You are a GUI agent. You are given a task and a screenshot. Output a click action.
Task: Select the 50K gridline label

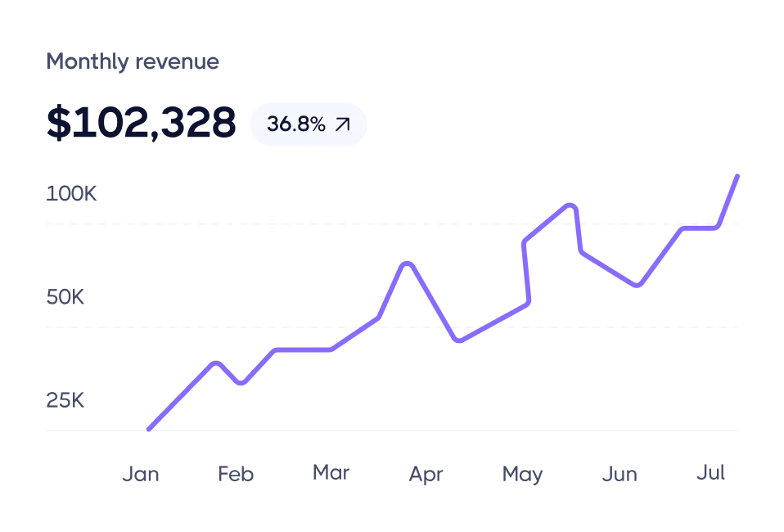65,298
